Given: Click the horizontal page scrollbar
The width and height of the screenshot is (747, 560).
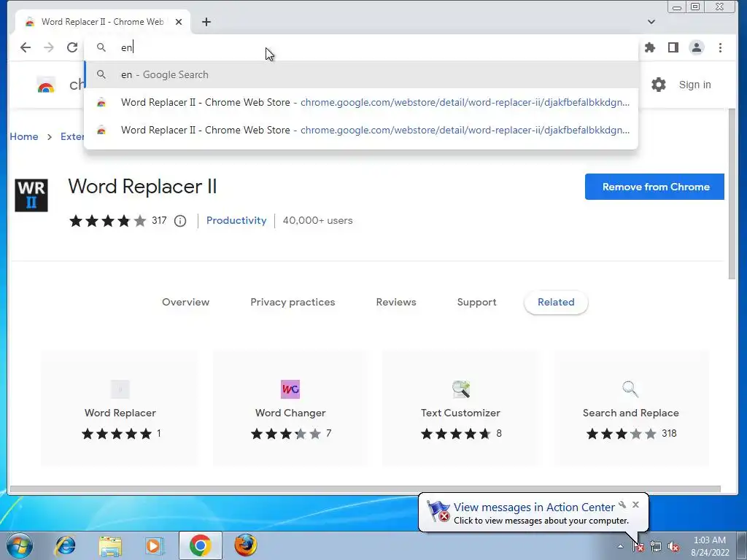Looking at the screenshot, I should click(365, 489).
